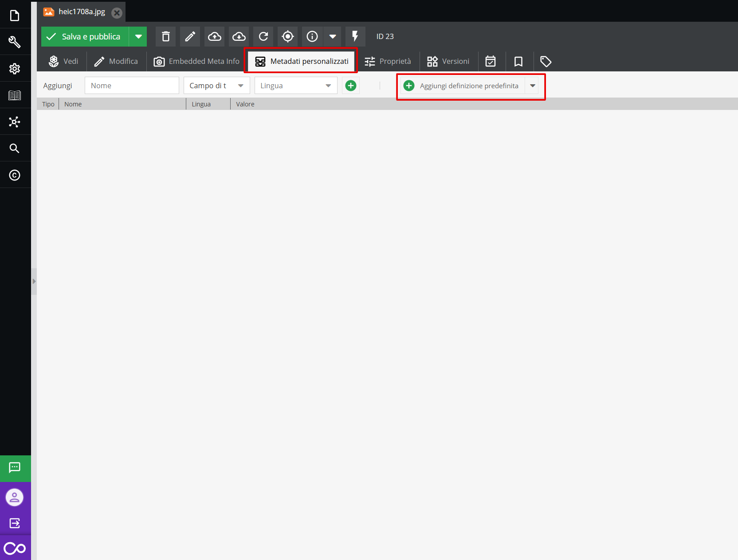Click the Salva e pubblica button
Screen dimensions: 738x560
pyautogui.click(x=85, y=36)
